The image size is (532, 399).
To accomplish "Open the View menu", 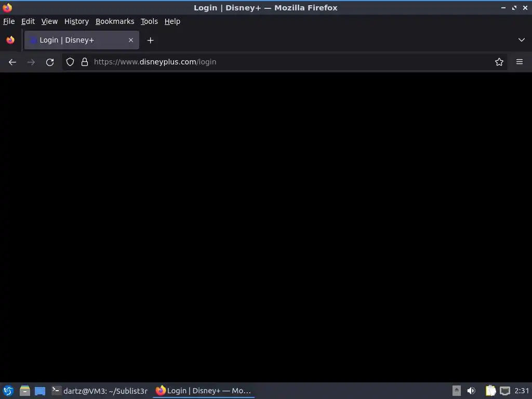I will (x=49, y=21).
